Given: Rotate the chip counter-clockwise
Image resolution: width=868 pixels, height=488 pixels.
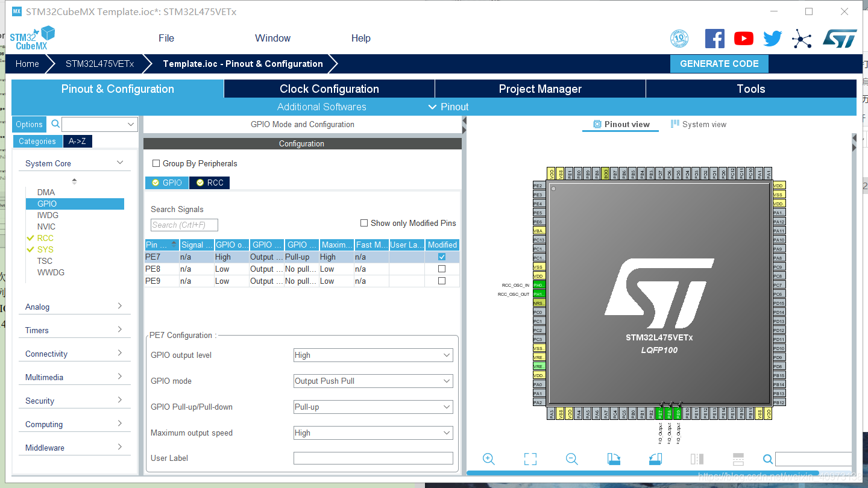Looking at the screenshot, I should point(656,459).
